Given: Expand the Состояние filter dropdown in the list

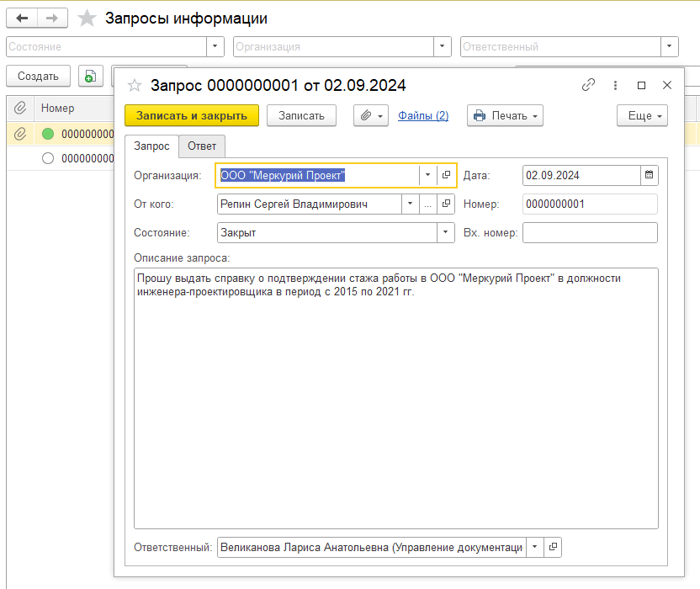Looking at the screenshot, I should click(215, 46).
